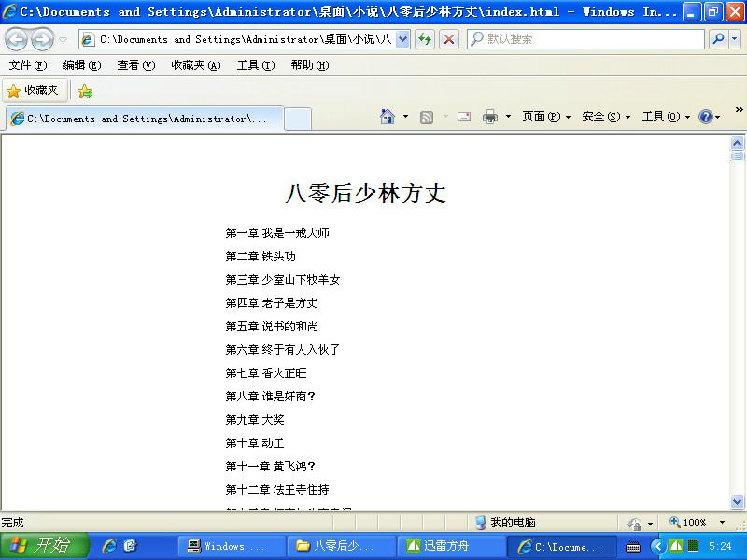Open the 页面(P) command bar menu
This screenshot has height=560, width=747.
[546, 117]
